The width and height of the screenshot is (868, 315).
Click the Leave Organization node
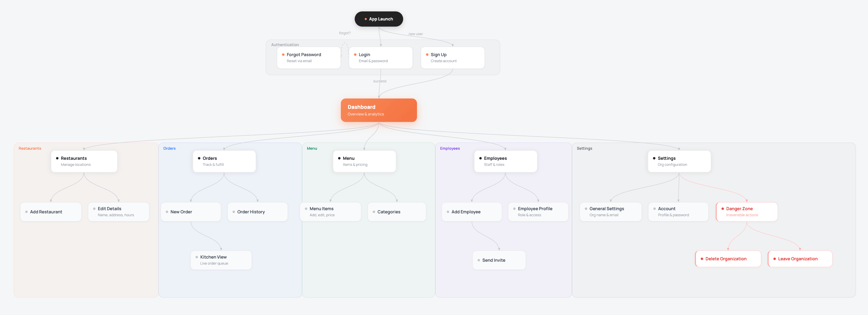click(x=800, y=259)
